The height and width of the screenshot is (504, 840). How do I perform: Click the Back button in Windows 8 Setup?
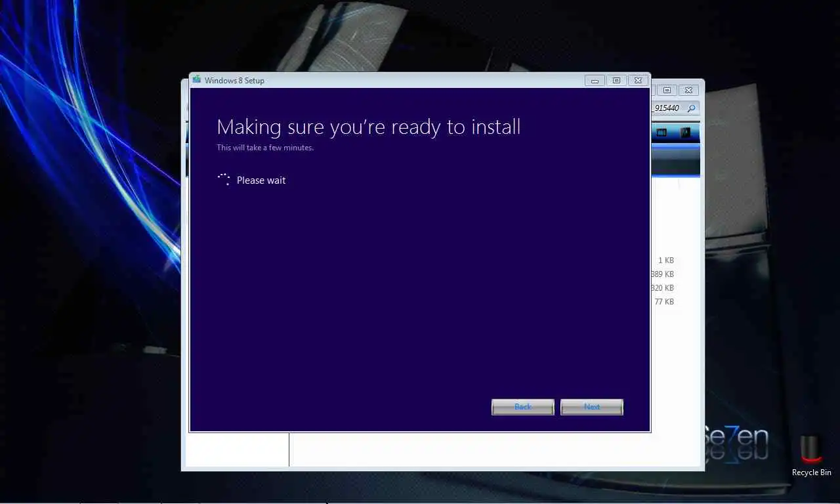523,407
